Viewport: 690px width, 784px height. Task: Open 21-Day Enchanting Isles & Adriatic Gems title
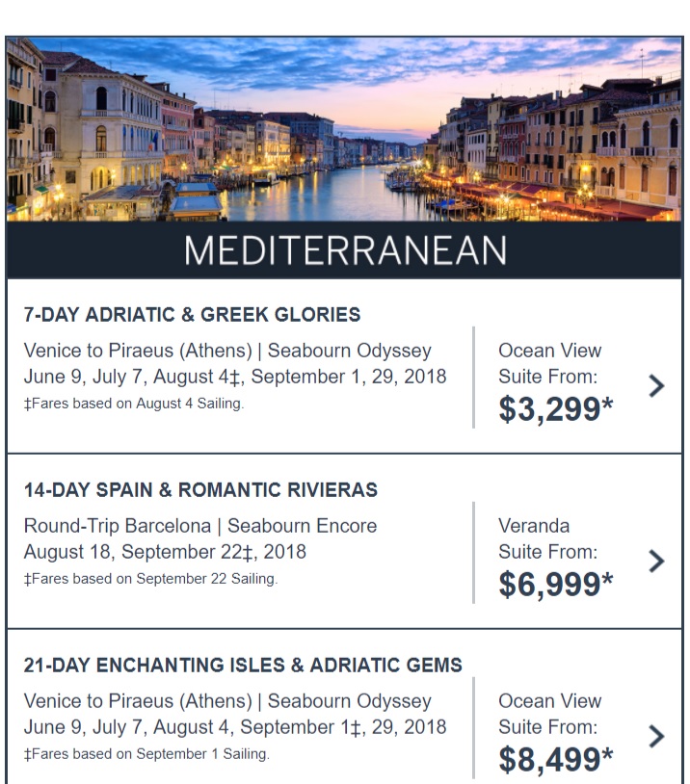243,666
